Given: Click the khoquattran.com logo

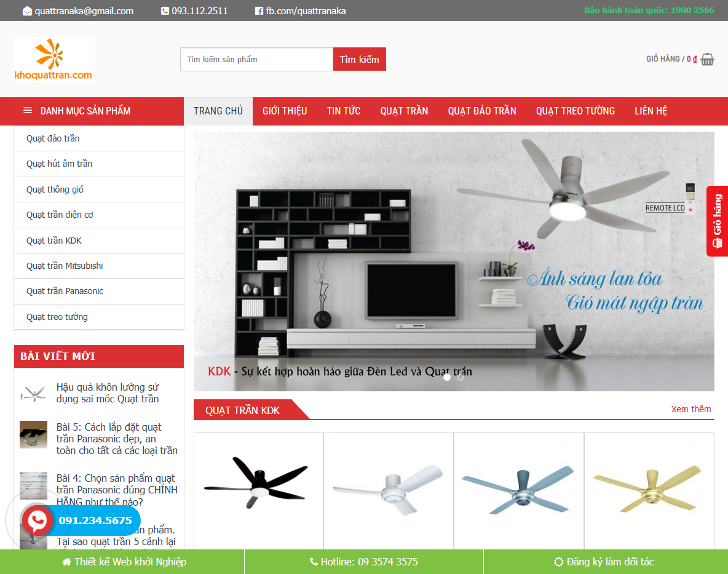Looking at the screenshot, I should (54, 59).
